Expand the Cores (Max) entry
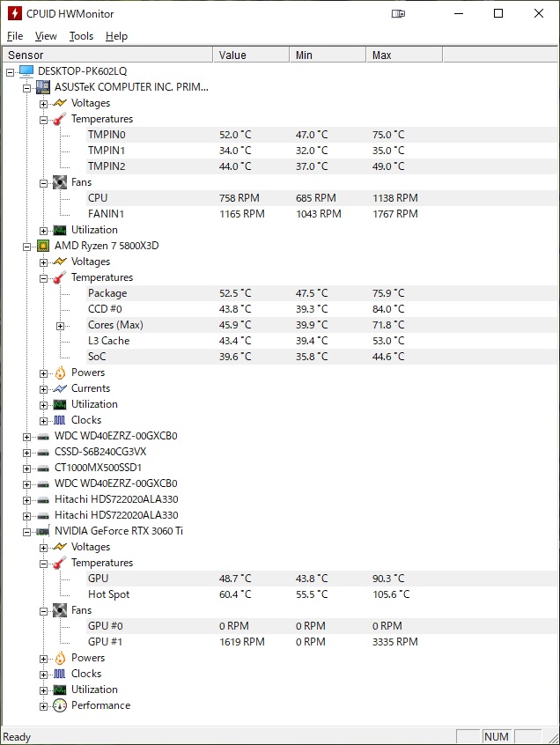Image resolution: width=560 pixels, height=745 pixels. pyautogui.click(x=61, y=326)
